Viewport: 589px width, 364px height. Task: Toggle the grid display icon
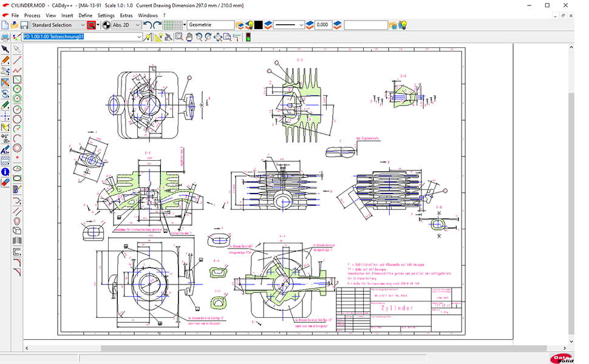(173, 25)
